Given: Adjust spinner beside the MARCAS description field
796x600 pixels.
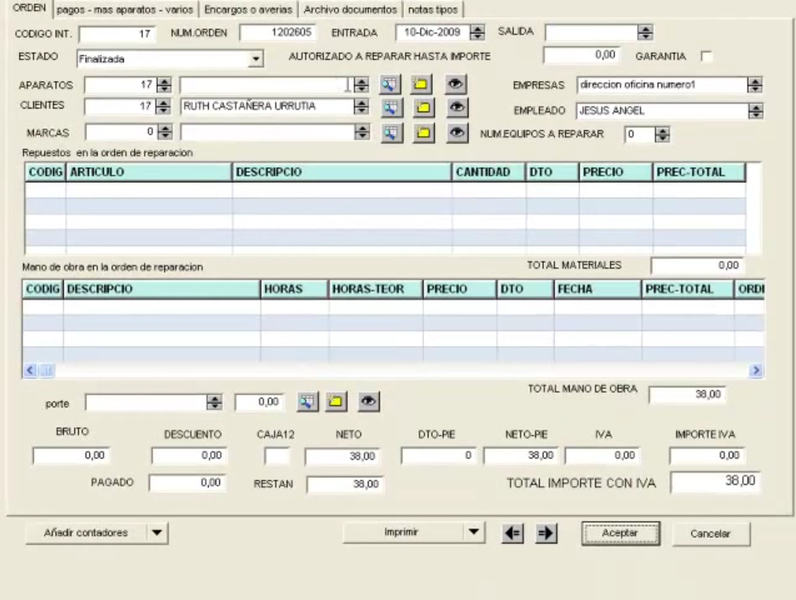Looking at the screenshot, I should 362,132.
